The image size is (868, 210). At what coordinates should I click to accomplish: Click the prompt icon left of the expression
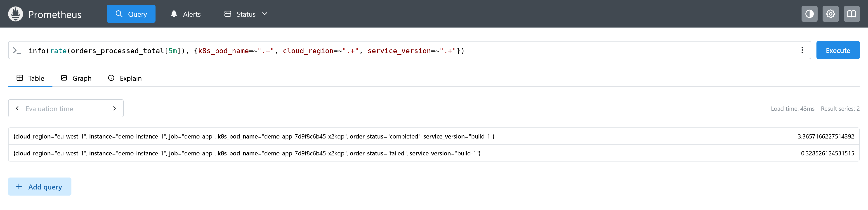coord(17,50)
